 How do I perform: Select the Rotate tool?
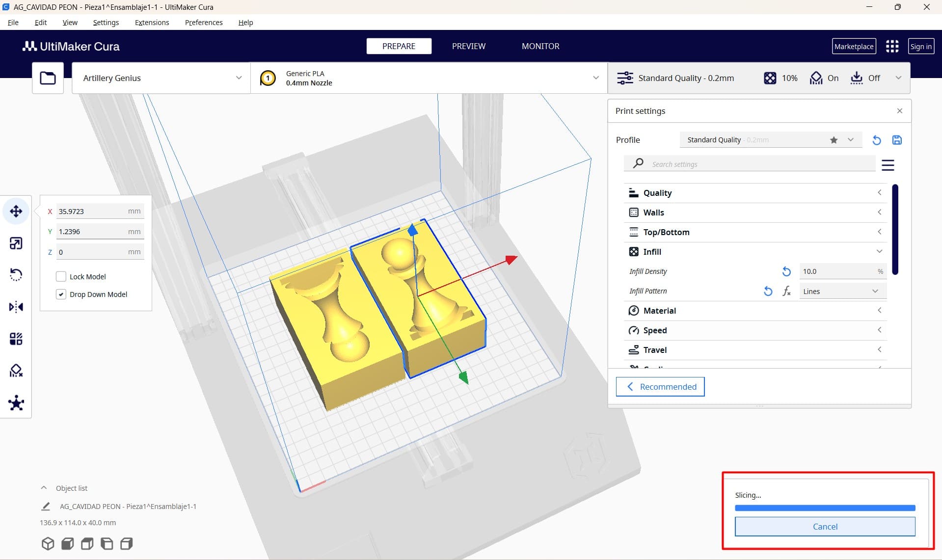16,275
